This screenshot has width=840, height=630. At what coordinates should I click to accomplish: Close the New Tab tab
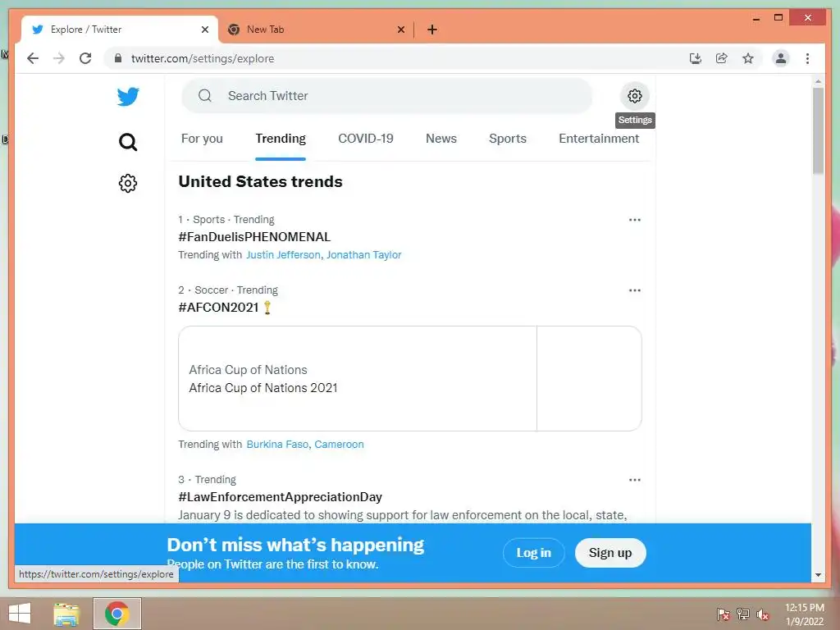tap(400, 30)
